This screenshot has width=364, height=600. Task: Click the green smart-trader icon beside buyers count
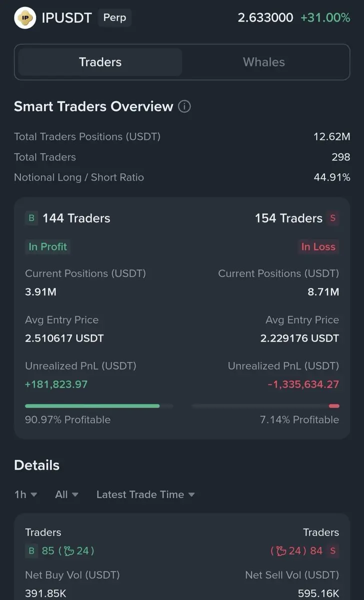(69, 551)
